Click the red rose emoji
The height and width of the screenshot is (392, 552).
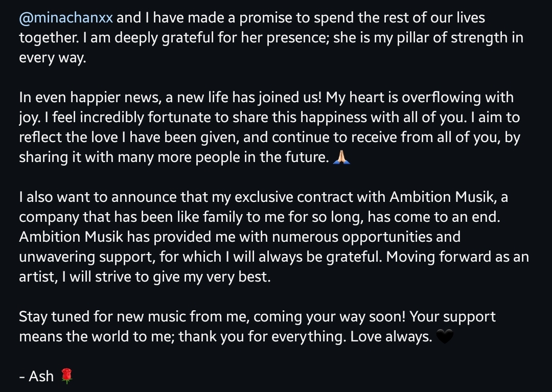66,376
